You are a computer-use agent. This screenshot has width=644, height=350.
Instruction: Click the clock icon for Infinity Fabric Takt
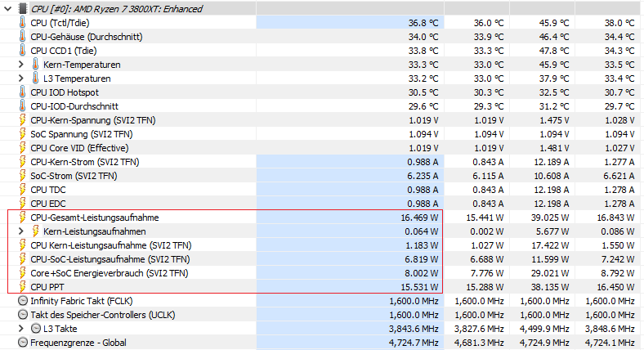pyautogui.click(x=23, y=301)
